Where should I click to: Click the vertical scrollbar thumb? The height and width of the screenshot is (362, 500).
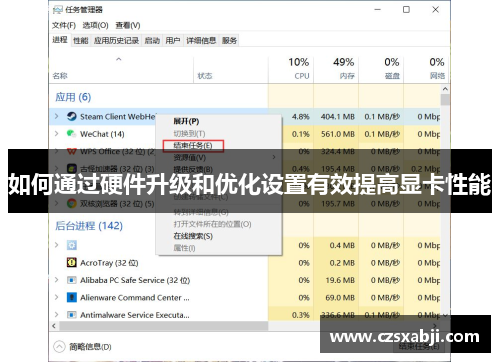[445, 100]
